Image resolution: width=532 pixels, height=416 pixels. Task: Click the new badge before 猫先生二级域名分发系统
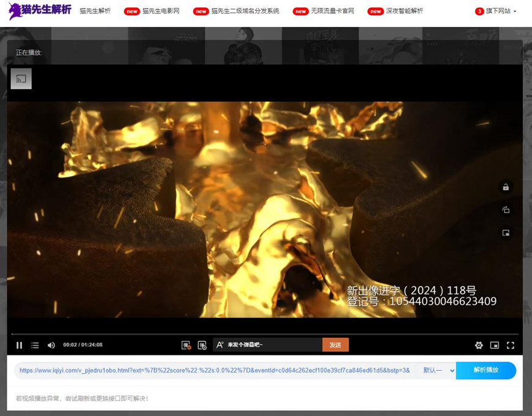point(201,11)
